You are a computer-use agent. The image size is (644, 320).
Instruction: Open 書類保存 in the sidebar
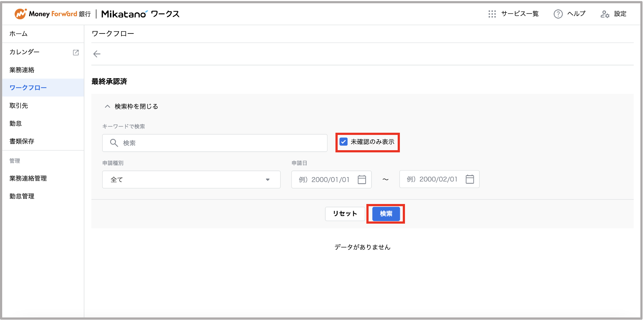click(43, 141)
